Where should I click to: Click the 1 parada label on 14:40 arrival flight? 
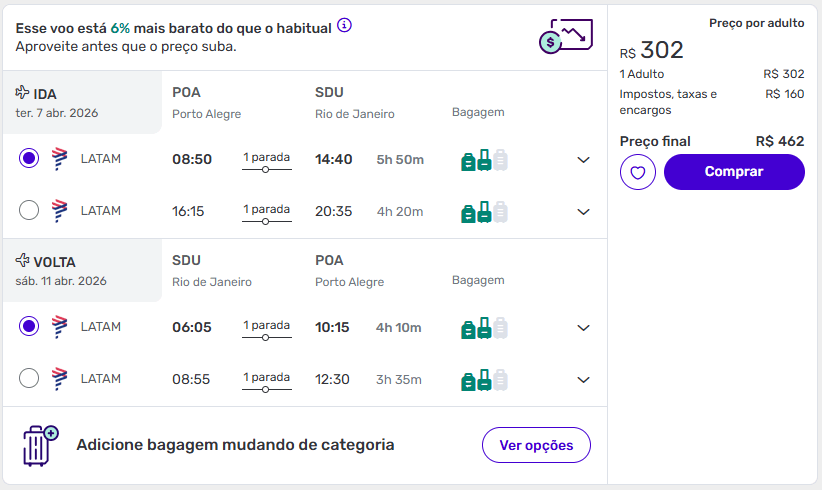266,157
